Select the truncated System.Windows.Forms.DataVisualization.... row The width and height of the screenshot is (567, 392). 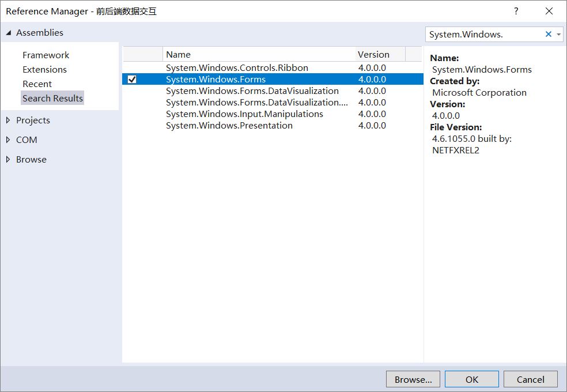pos(273,103)
